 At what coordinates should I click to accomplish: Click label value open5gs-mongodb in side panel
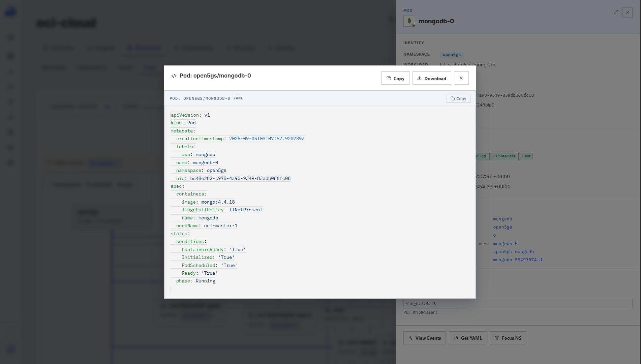click(x=513, y=252)
